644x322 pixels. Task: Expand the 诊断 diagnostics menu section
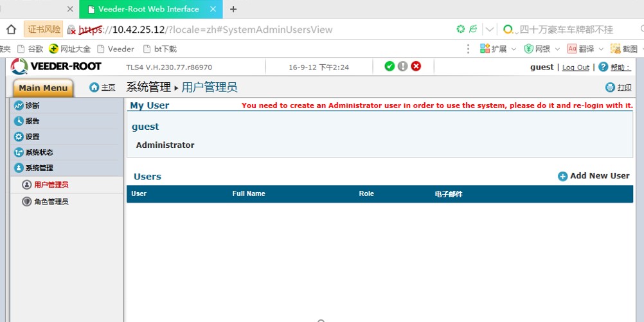32,105
